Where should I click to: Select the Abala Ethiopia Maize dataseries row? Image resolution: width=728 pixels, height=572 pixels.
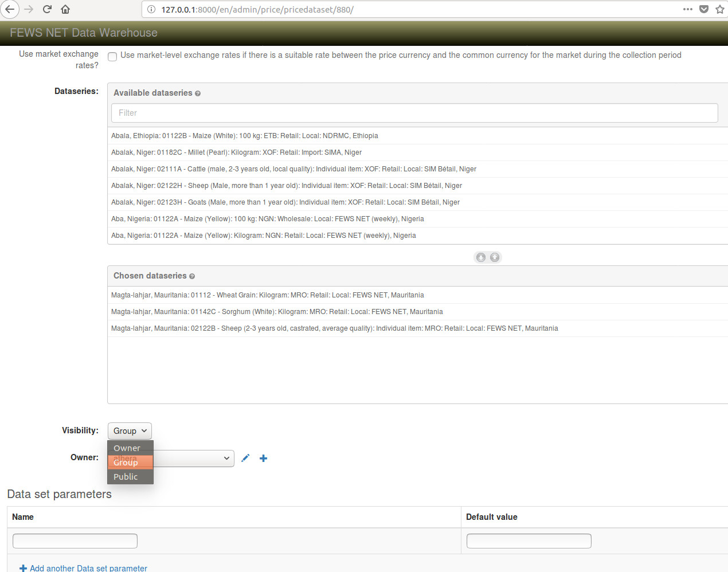click(244, 136)
